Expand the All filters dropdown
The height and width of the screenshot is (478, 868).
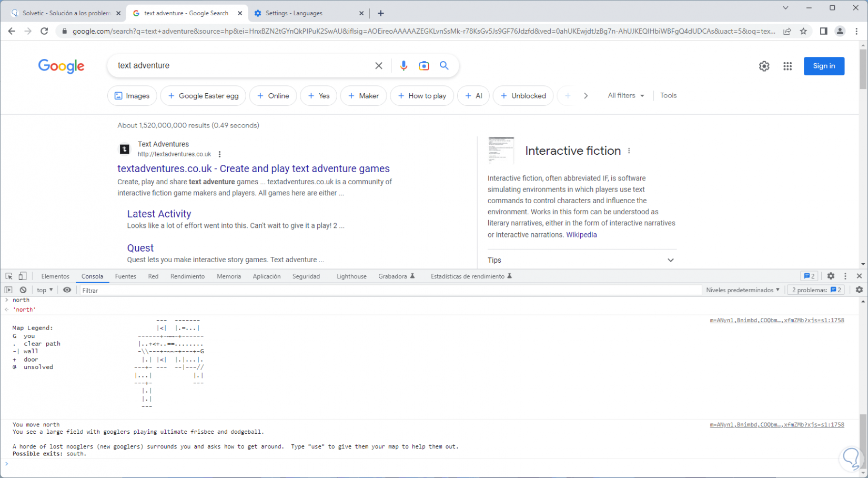point(626,96)
